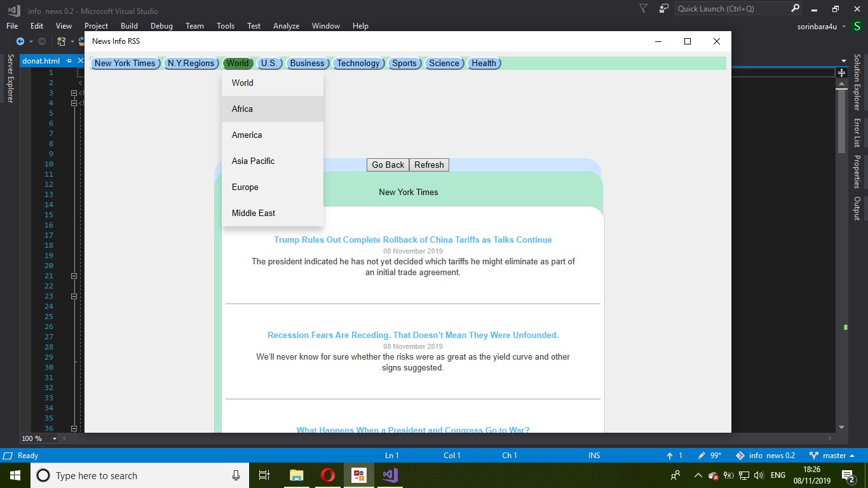Open the Debug menu

[x=161, y=26]
